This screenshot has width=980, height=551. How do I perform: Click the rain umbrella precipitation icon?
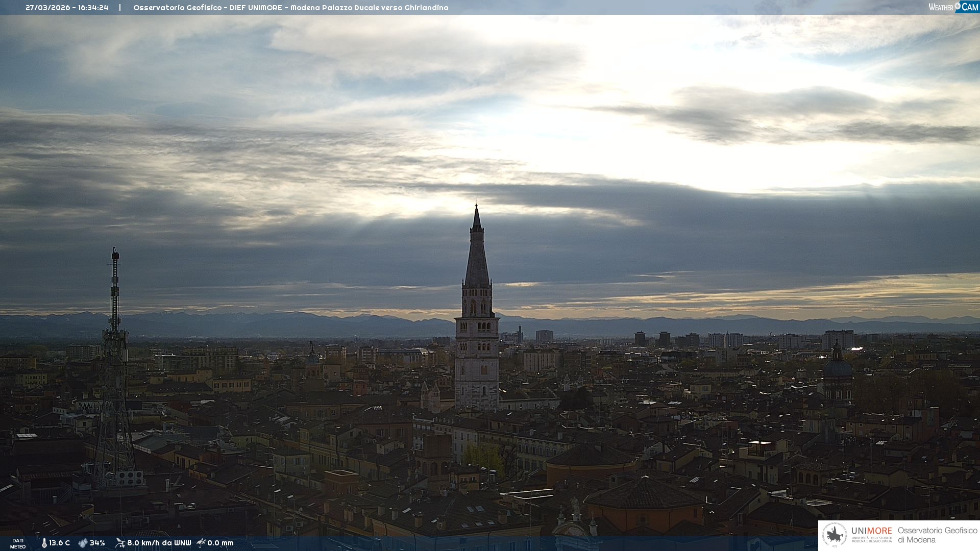coord(201,543)
